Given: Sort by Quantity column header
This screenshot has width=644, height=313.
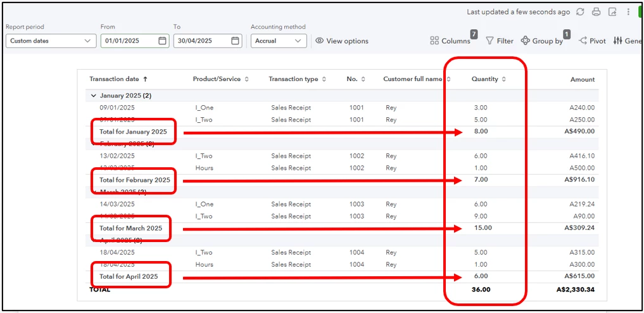Looking at the screenshot, I should click(x=489, y=79).
